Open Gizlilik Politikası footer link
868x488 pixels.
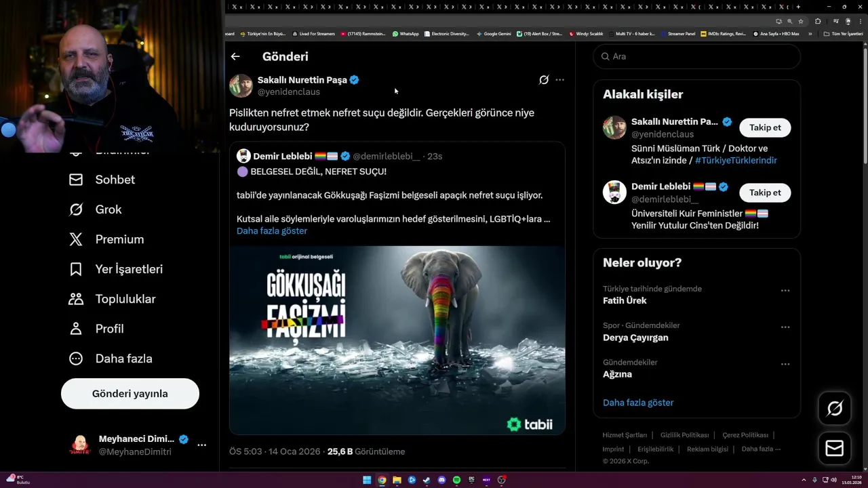684,435
